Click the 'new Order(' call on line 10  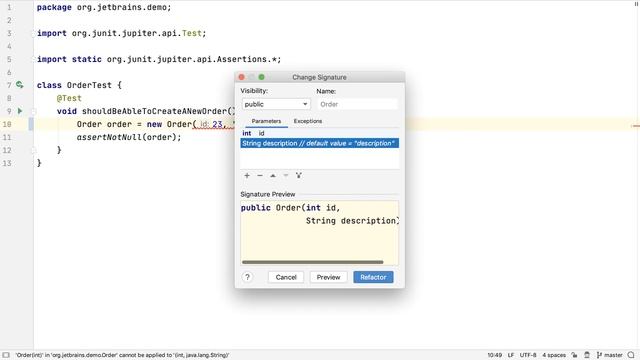pos(171,124)
